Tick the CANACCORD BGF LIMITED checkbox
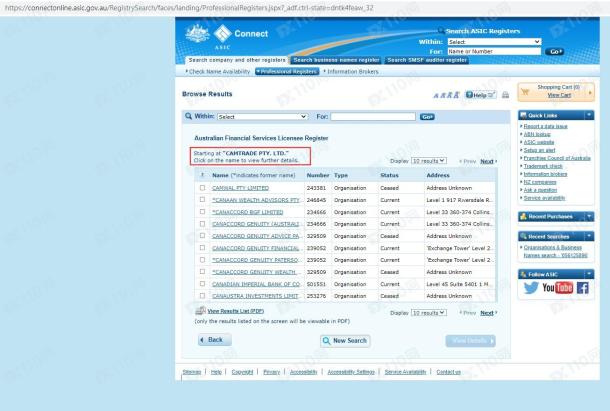610x411 pixels. click(202, 212)
